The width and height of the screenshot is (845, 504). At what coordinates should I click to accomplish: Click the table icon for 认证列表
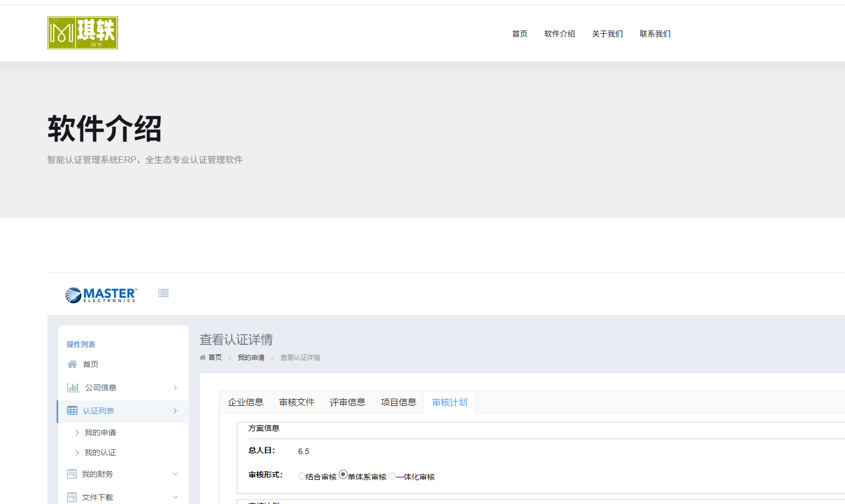pyautogui.click(x=72, y=411)
